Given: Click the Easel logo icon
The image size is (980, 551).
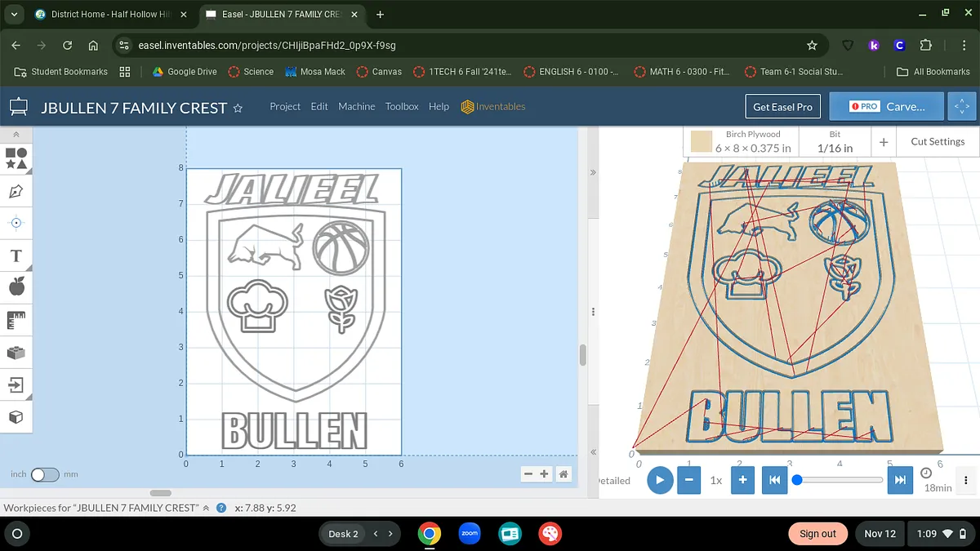Looking at the screenshot, I should click(x=18, y=106).
